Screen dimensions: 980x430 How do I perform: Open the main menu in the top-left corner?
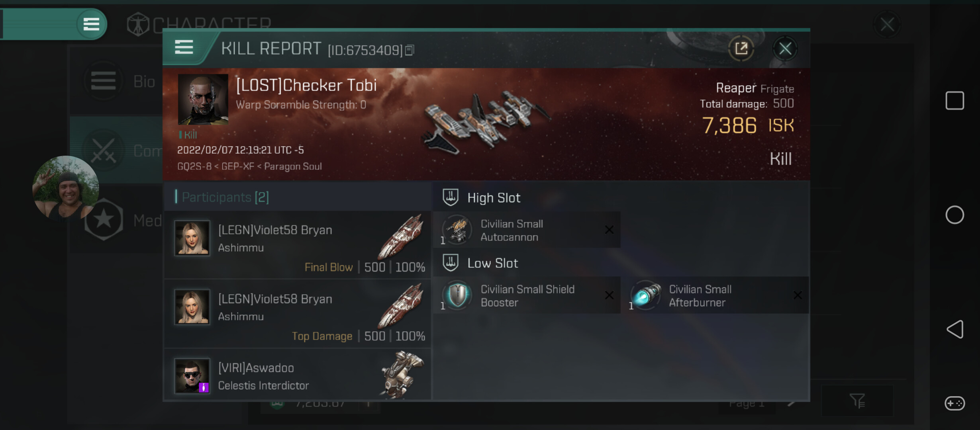pos(91,24)
